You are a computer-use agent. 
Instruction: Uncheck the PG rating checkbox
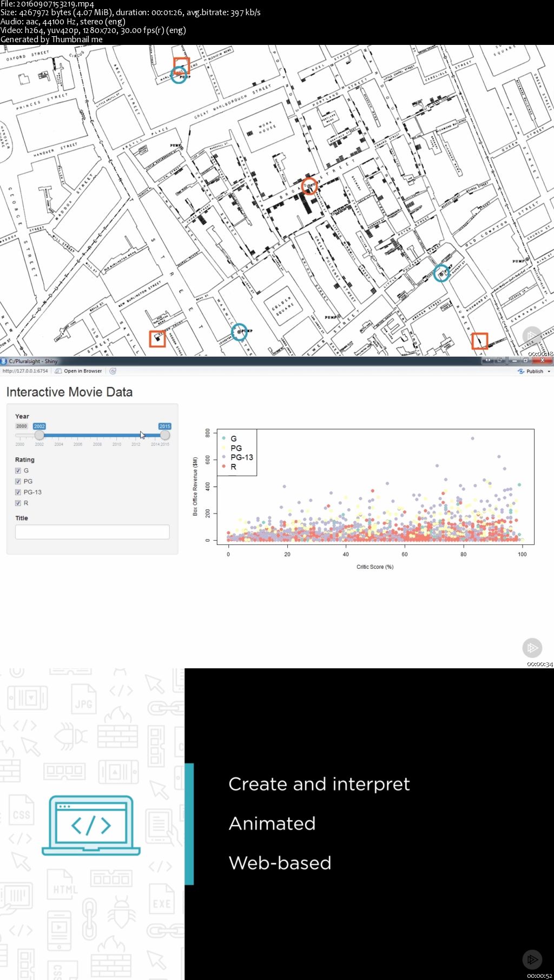(18, 482)
